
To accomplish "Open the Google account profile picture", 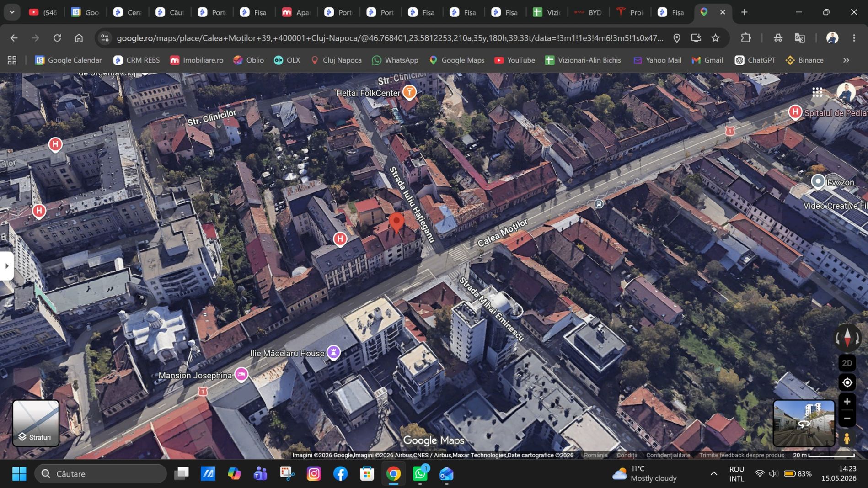I will pos(846,93).
